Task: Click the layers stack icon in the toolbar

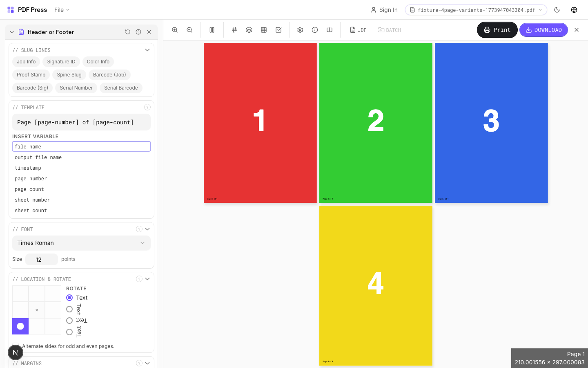Action: click(249, 30)
